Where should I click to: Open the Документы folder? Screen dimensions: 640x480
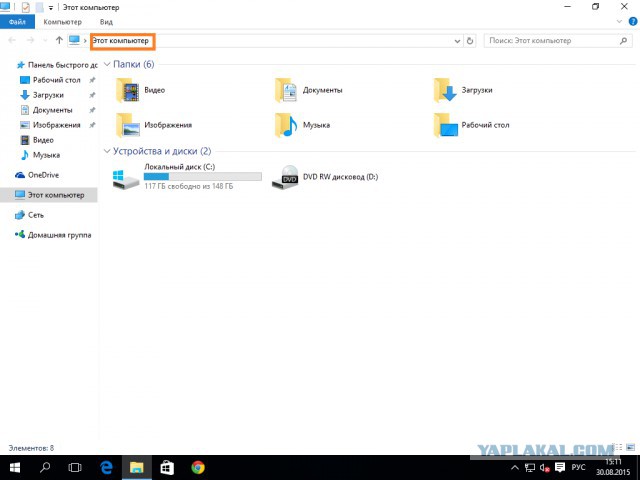[x=288, y=91]
